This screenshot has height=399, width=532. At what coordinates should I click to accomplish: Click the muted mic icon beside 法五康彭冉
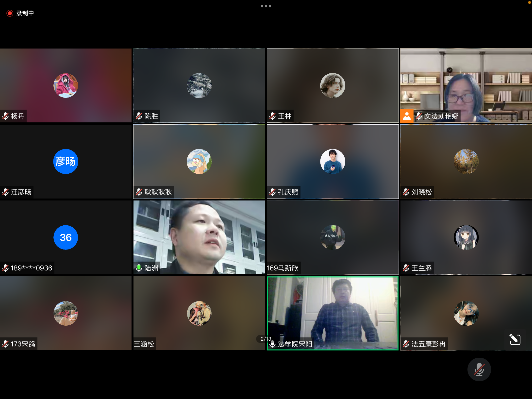pyautogui.click(x=406, y=344)
